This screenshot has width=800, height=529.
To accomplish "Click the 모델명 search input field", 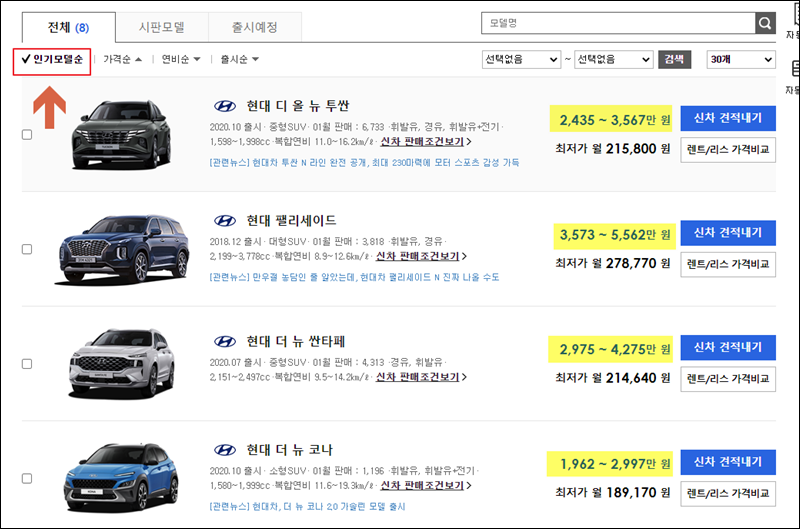I will pos(618,23).
